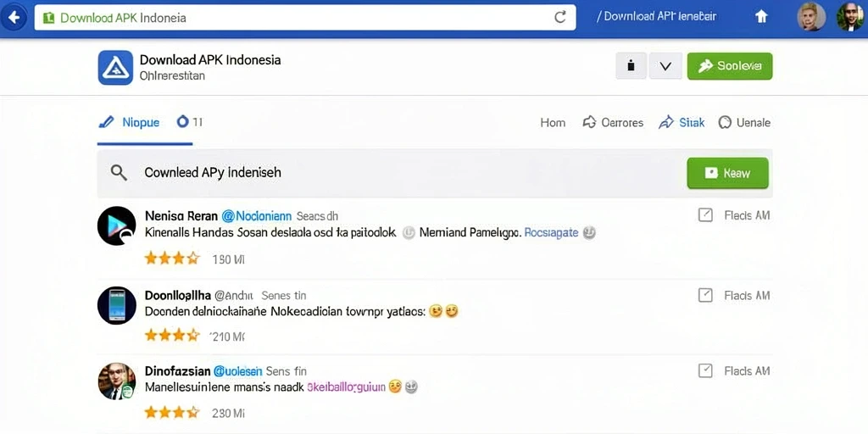The height and width of the screenshot is (434, 868).
Task: Click the blue Download APK Indonesia app logo
Action: [x=115, y=68]
